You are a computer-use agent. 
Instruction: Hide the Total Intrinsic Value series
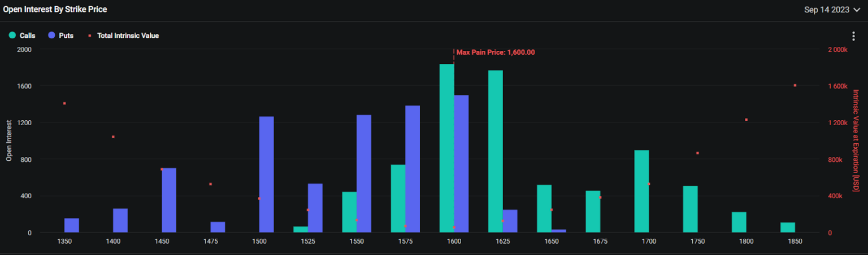pyautogui.click(x=128, y=36)
